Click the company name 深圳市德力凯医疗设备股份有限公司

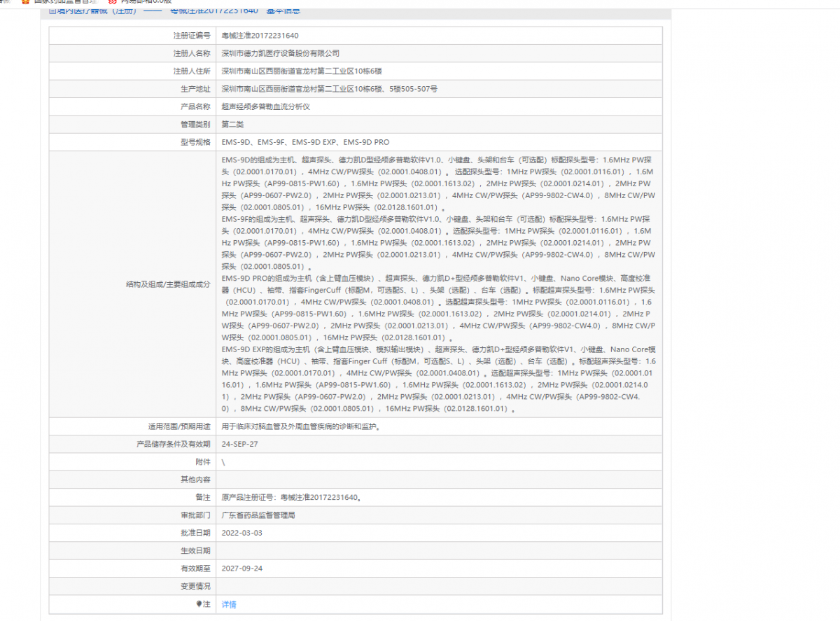tap(281, 53)
